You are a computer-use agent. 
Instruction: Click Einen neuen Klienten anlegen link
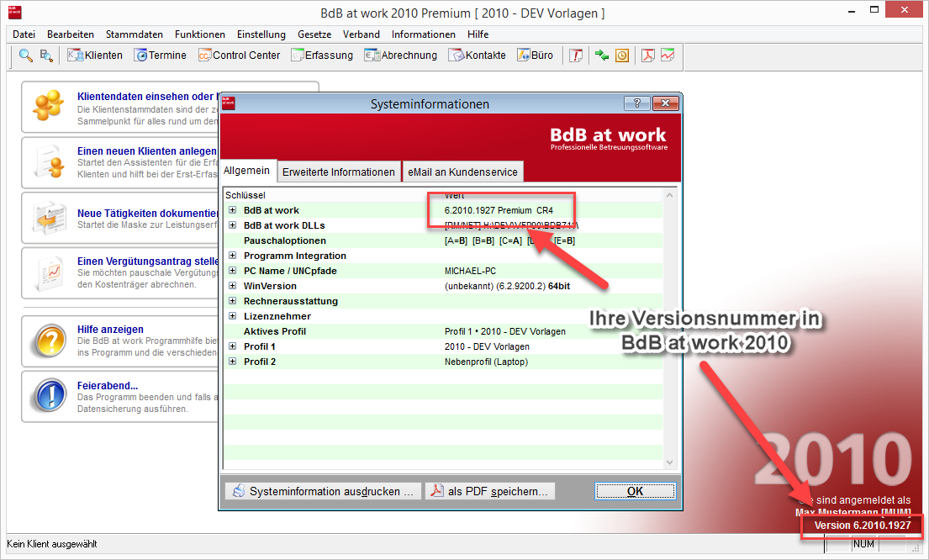click(147, 151)
